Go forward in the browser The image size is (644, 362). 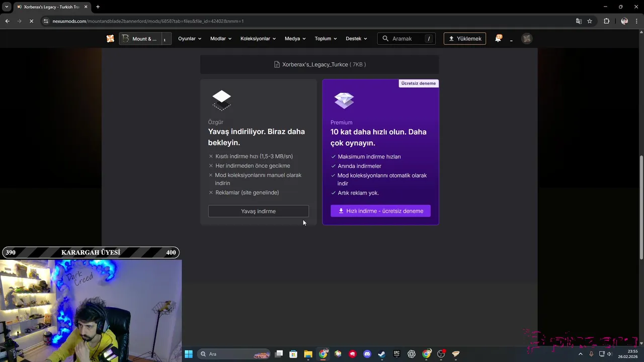pos(19,21)
